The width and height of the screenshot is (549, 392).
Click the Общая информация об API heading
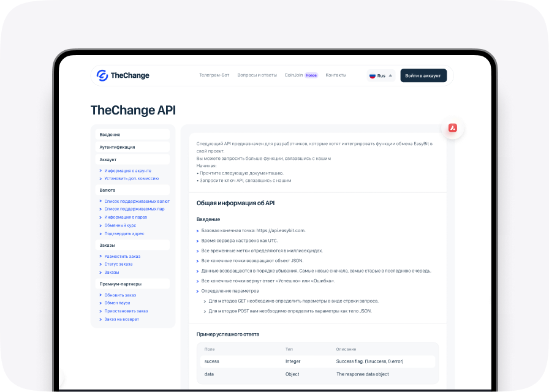pyautogui.click(x=235, y=203)
